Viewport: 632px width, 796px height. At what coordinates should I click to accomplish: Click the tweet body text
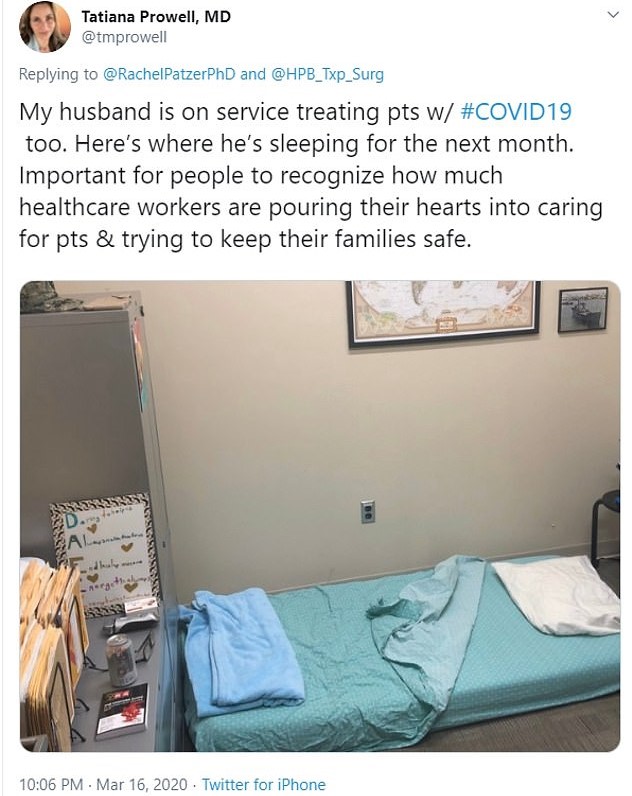click(311, 175)
